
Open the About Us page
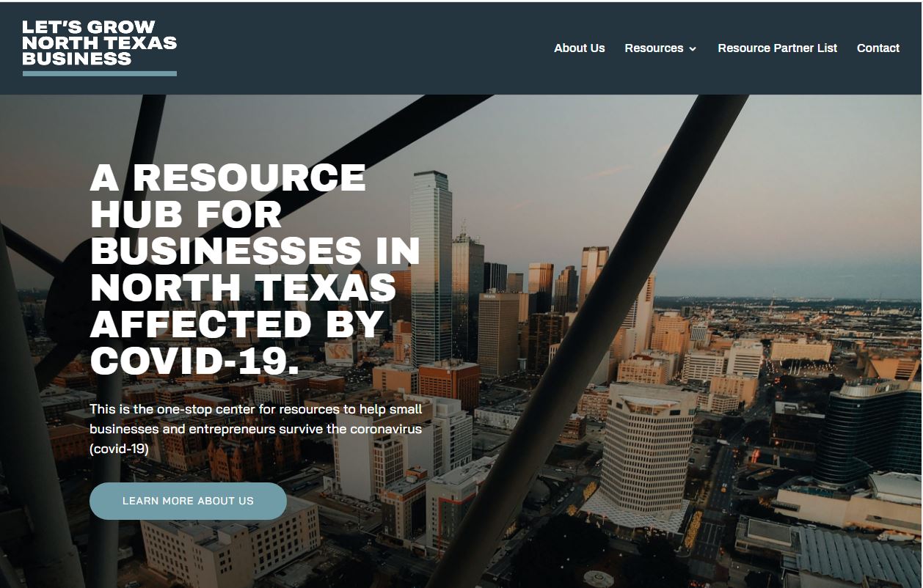(580, 48)
